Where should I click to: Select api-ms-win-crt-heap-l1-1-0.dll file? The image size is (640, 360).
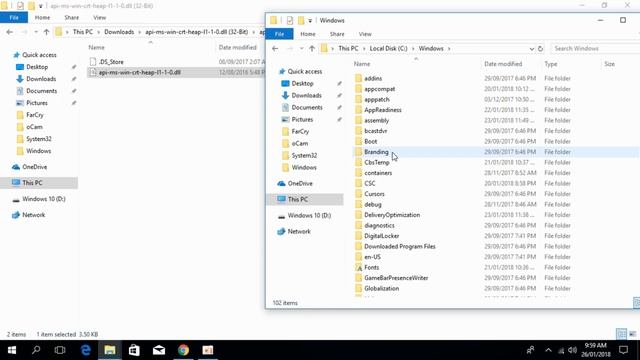pos(139,72)
